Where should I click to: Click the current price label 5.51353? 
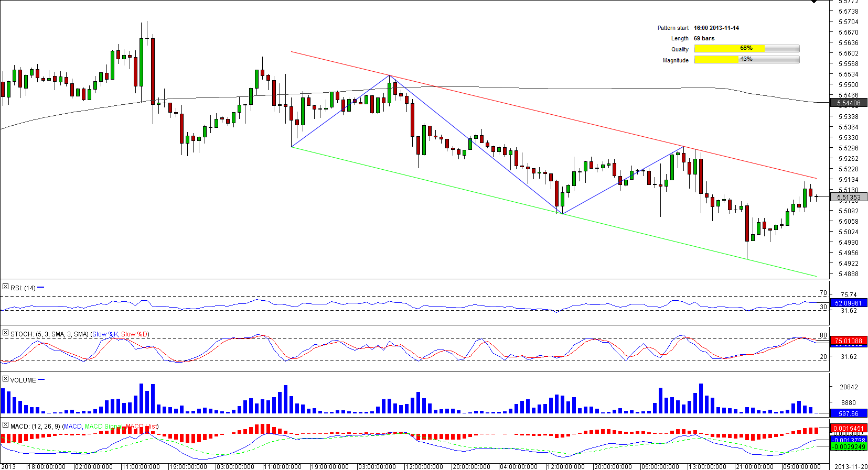849,198
